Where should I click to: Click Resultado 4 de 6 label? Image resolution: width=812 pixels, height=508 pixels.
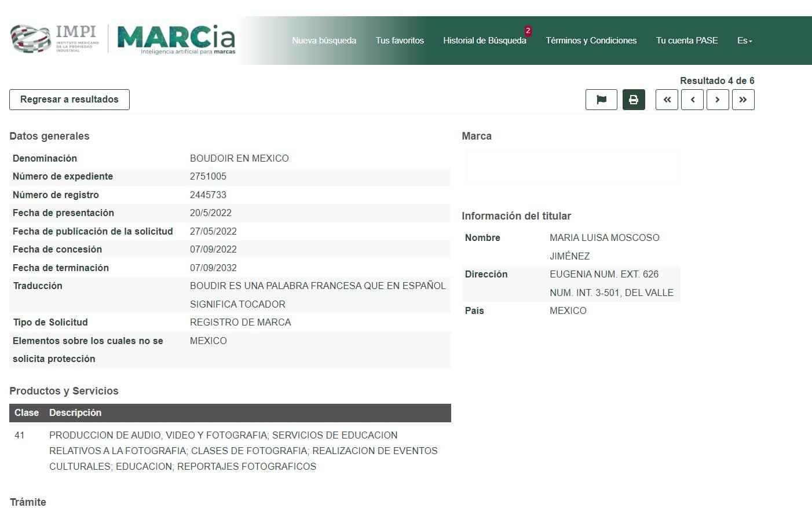pyautogui.click(x=717, y=81)
